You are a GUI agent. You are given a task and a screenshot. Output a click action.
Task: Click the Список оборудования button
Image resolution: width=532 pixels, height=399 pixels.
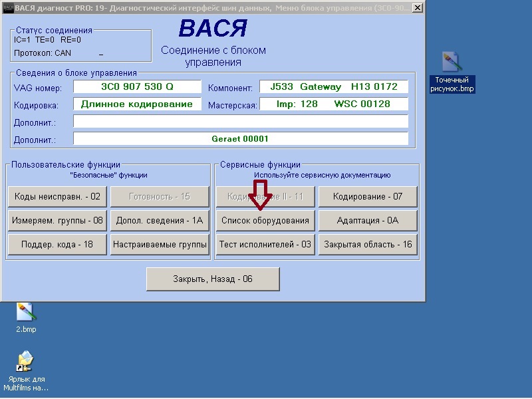(265, 220)
